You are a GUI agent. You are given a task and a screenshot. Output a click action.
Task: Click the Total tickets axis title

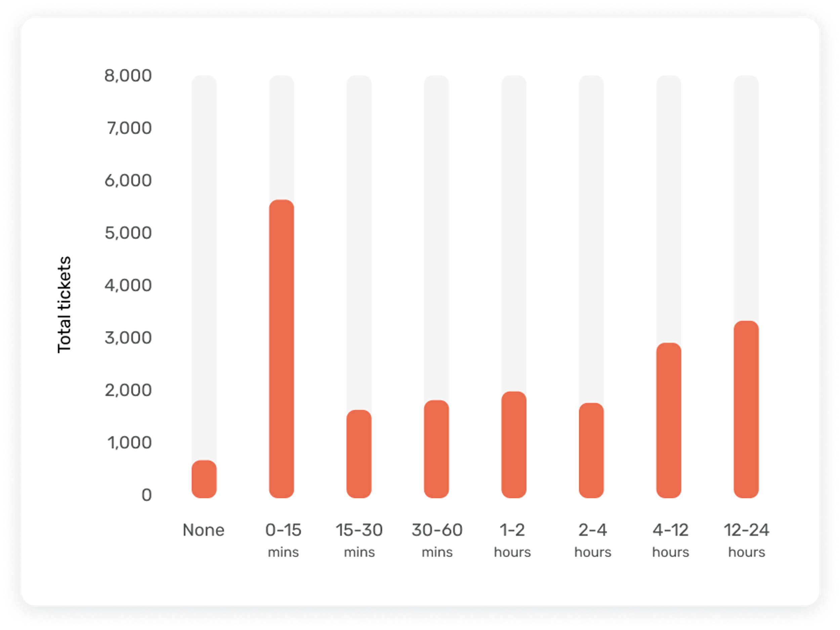pos(64,305)
